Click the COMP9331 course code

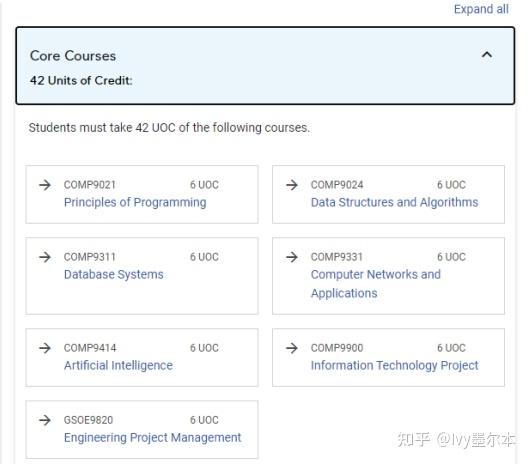coord(337,257)
